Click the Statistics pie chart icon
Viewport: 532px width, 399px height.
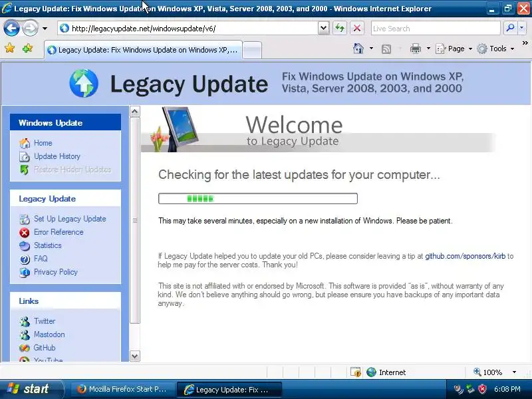click(x=25, y=245)
